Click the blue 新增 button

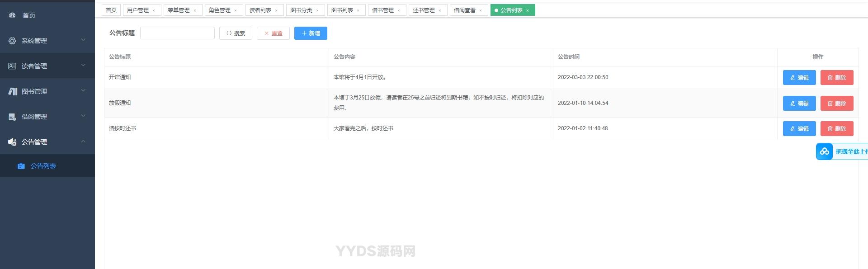[311, 33]
